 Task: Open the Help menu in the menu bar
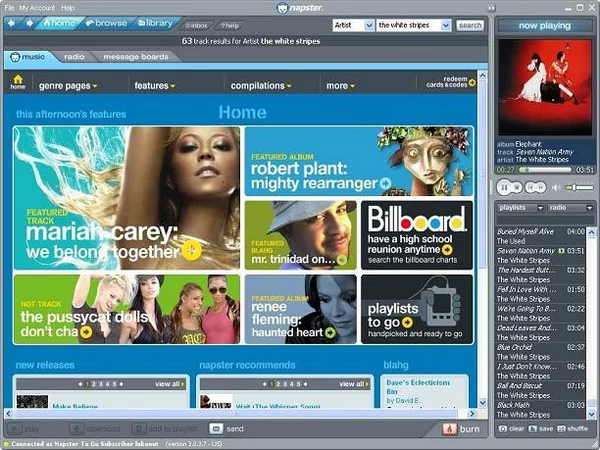68,8
